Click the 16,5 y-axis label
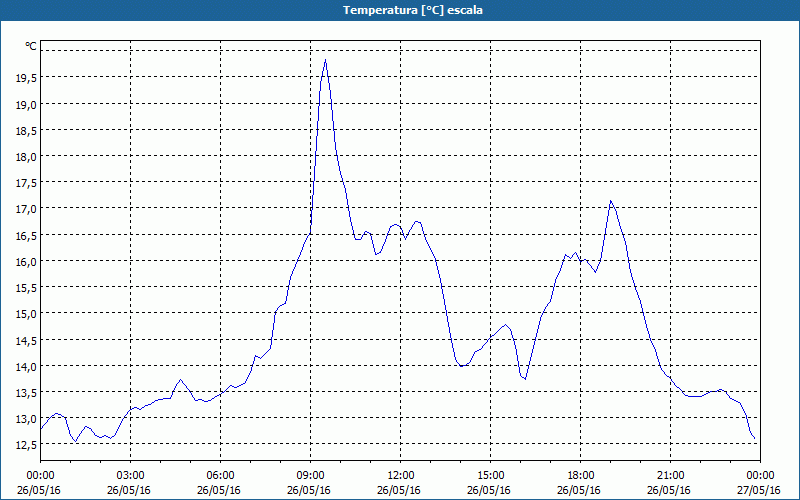 [26, 235]
